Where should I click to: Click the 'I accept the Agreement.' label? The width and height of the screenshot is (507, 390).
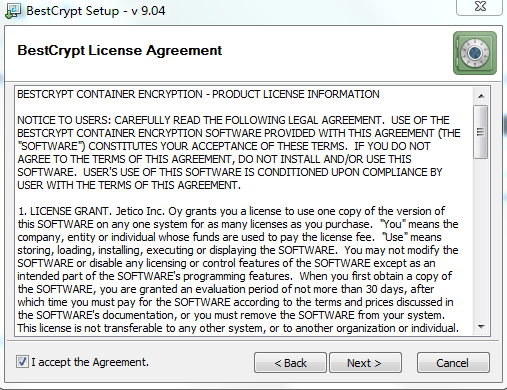[90, 362]
